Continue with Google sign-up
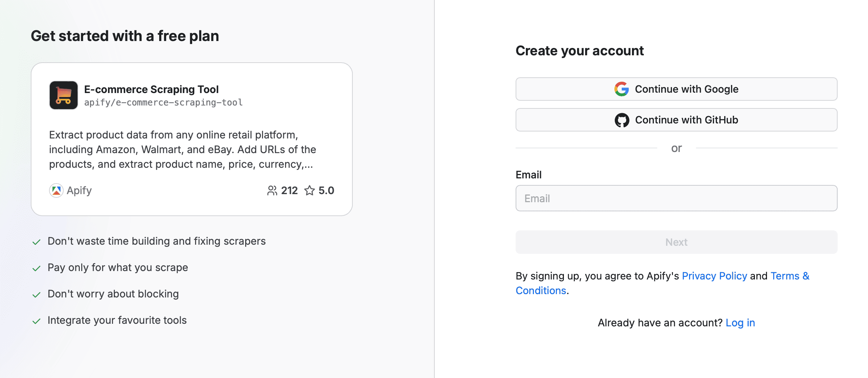The width and height of the screenshot is (868, 378). pos(676,89)
